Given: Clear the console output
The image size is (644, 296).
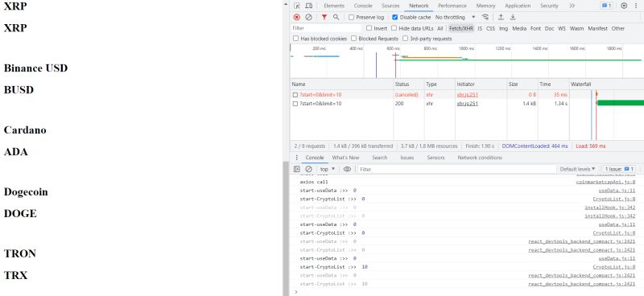Looking at the screenshot, I should (308, 169).
